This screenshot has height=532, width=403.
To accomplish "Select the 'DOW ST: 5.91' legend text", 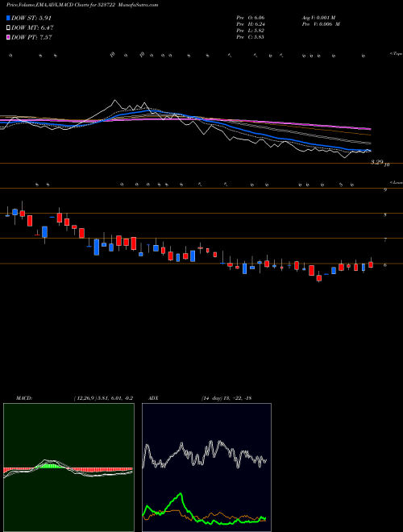I will point(31,18).
